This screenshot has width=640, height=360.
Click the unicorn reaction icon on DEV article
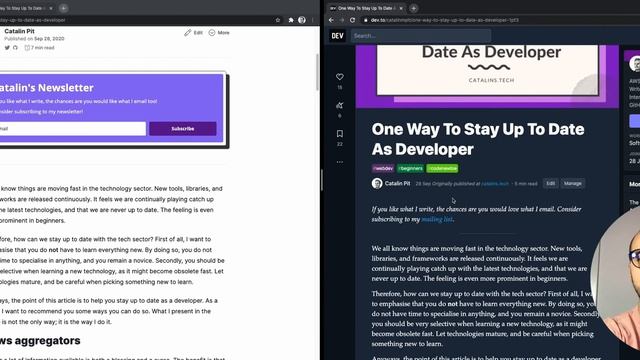coord(340,105)
